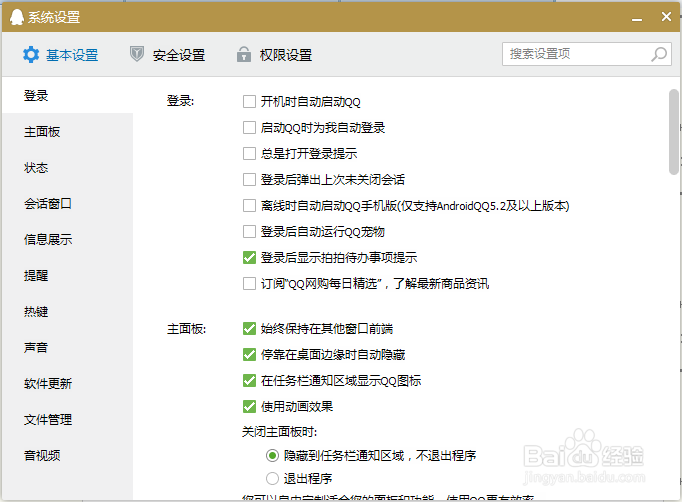Viewport: 682px width, 502px height.
Task: Go to 提醒 in the sidebar
Action: [x=67, y=275]
